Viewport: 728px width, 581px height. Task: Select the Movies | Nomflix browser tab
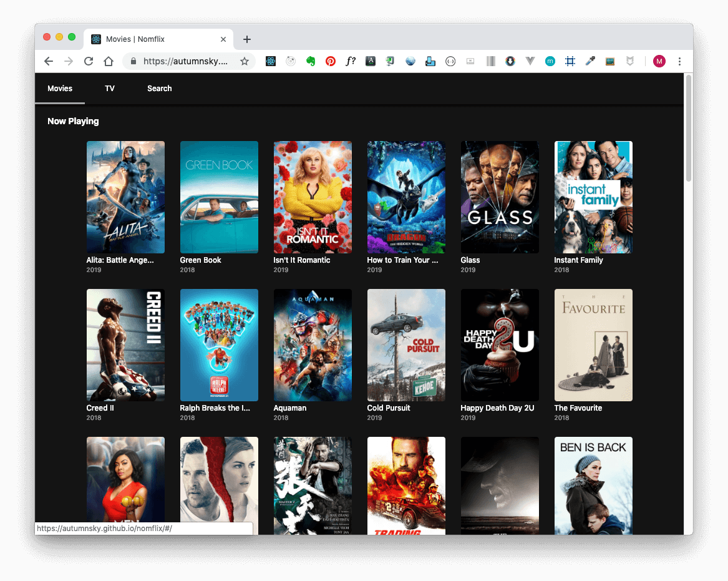(x=158, y=39)
